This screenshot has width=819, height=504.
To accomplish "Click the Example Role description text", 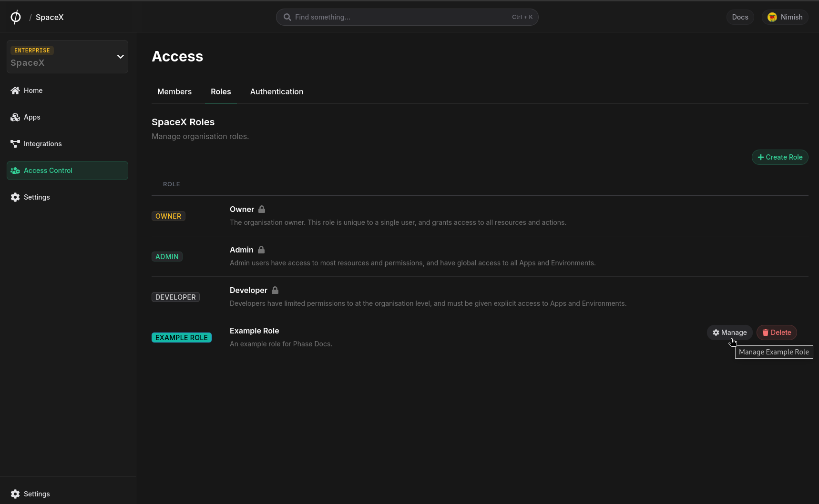I will click(281, 344).
